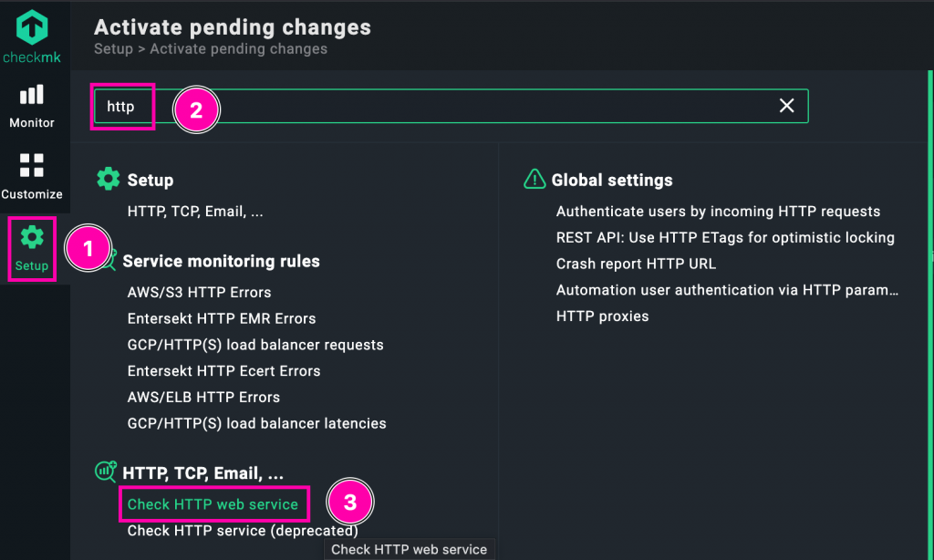Select REST API HTTP ETags setting

tap(725, 238)
